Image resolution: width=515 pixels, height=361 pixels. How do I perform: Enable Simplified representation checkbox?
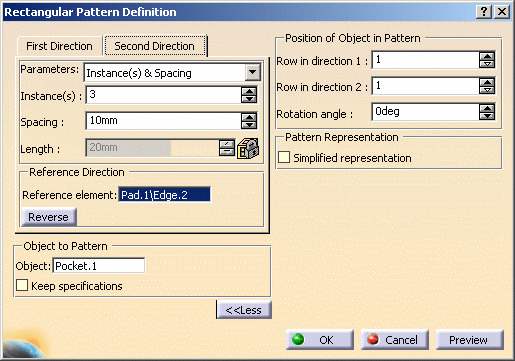point(284,157)
